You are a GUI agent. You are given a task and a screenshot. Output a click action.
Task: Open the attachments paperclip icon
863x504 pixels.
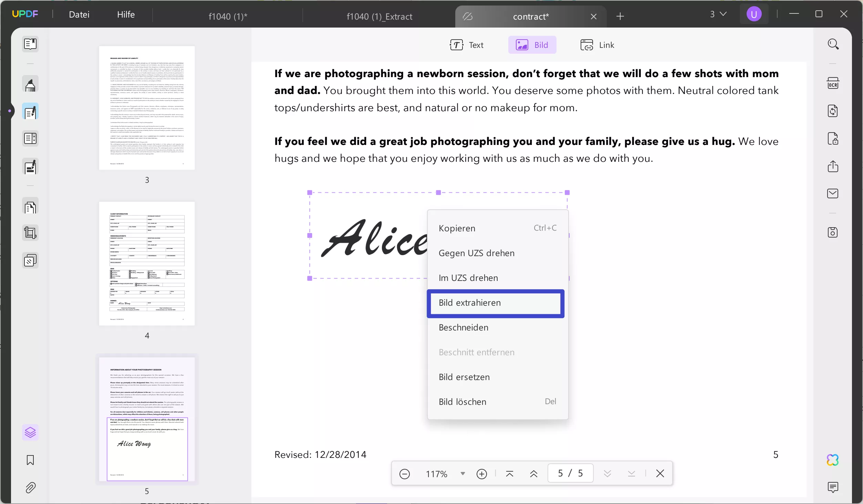pyautogui.click(x=30, y=487)
